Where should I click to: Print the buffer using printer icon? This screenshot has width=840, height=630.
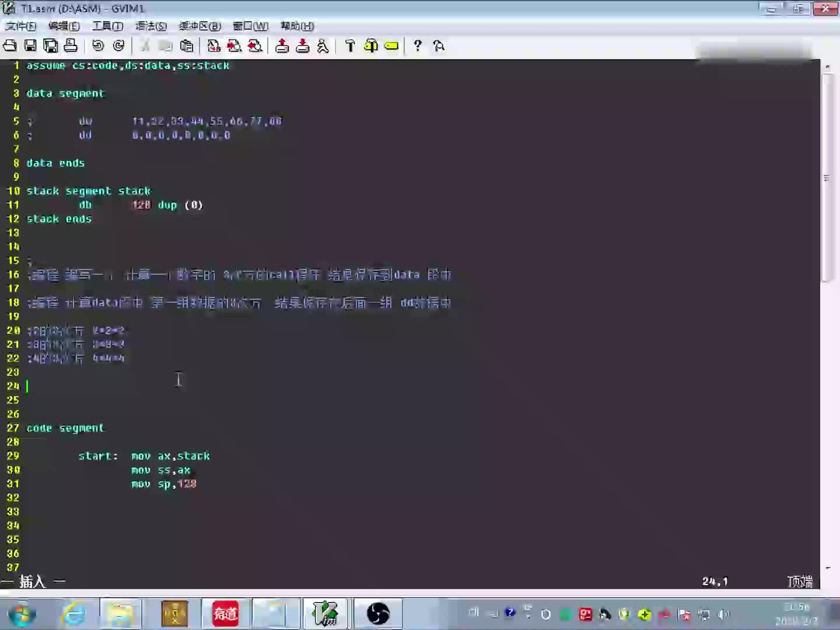tap(71, 45)
